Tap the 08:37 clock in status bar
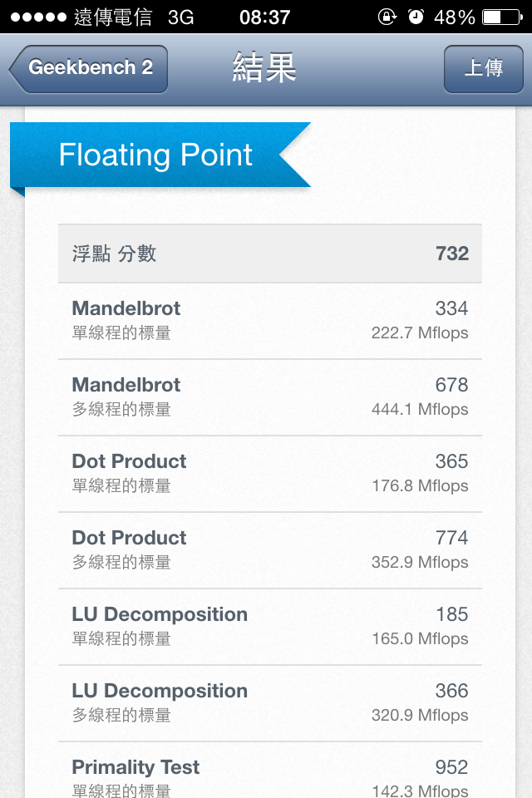 [264, 17]
